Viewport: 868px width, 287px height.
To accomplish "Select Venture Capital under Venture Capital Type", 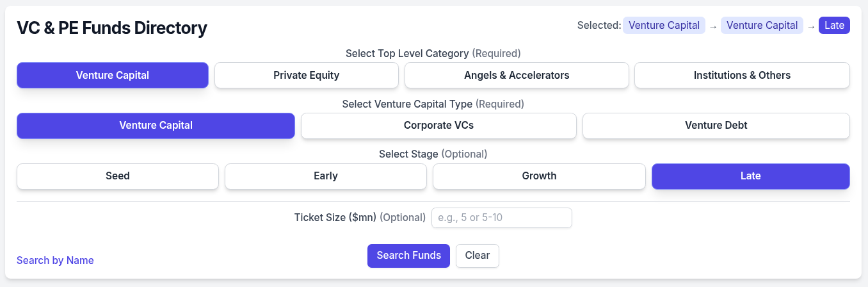I will pyautogui.click(x=156, y=126).
